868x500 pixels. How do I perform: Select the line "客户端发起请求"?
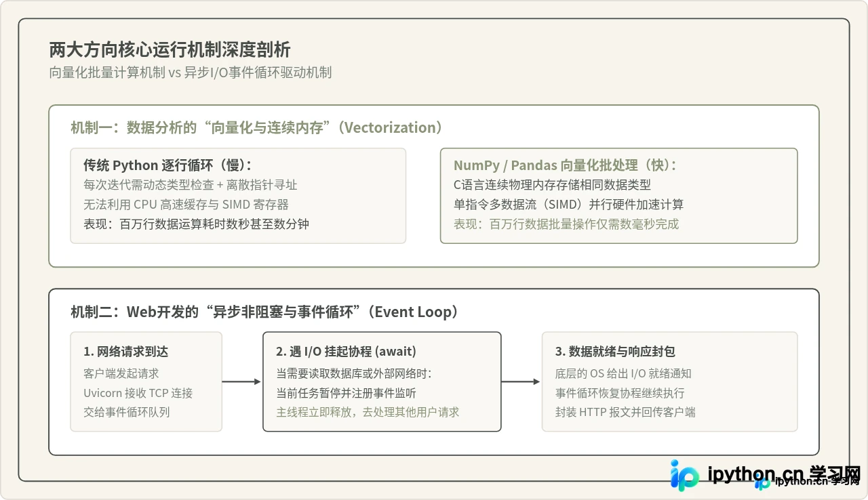121,373
